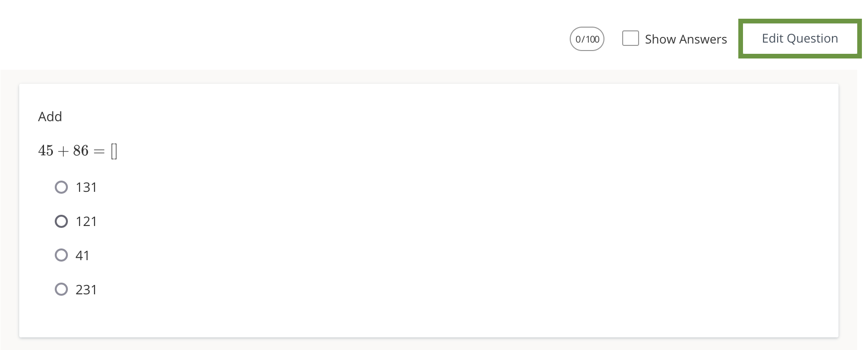Click the Show Answers label text
The height and width of the screenshot is (350, 868).
click(685, 39)
